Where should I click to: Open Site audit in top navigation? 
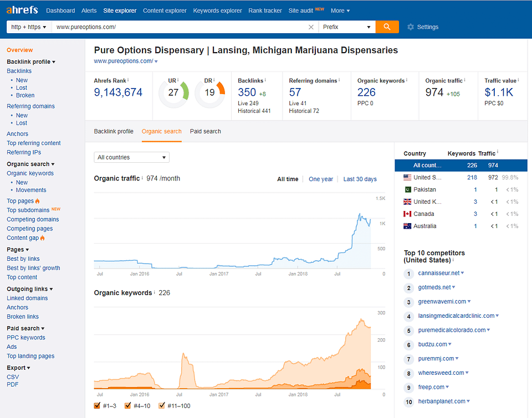click(300, 11)
